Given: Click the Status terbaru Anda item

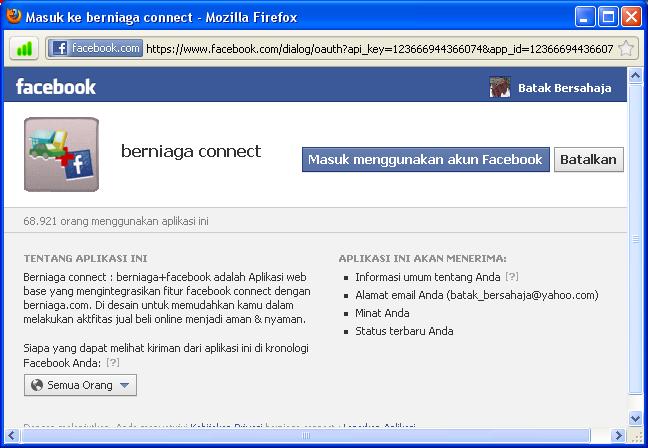Looking at the screenshot, I should coord(404,331).
